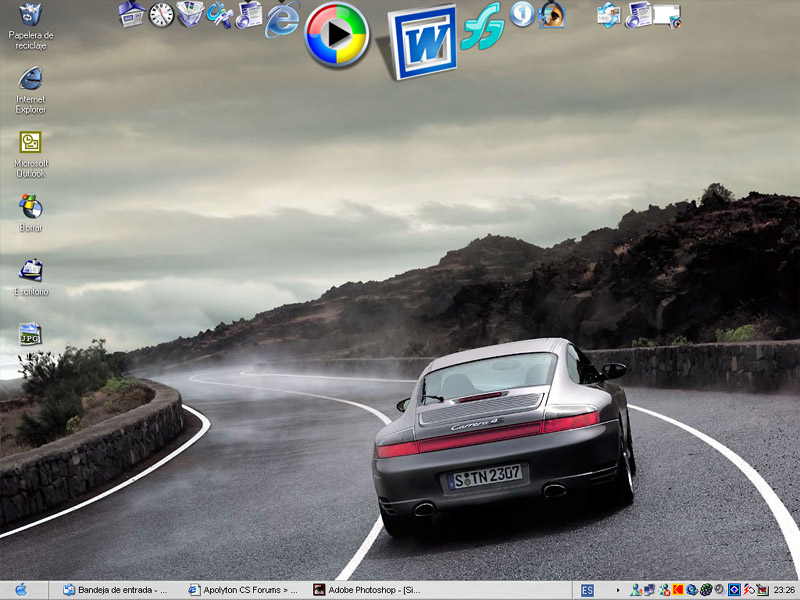
Task: Click the taskbar clock showing 23:26
Action: pyautogui.click(x=784, y=590)
